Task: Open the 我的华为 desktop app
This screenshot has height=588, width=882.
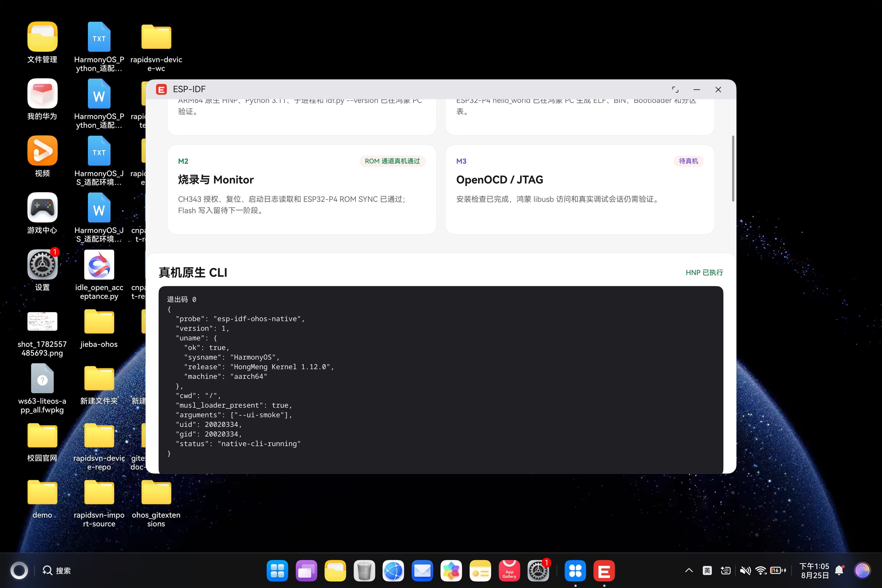Action: (x=42, y=93)
